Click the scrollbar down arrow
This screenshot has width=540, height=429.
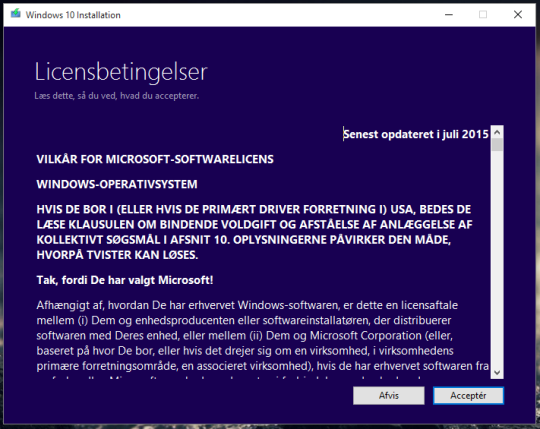497,372
